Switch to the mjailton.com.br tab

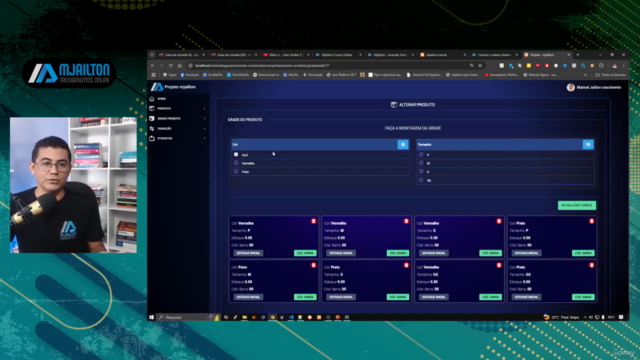click(x=443, y=55)
